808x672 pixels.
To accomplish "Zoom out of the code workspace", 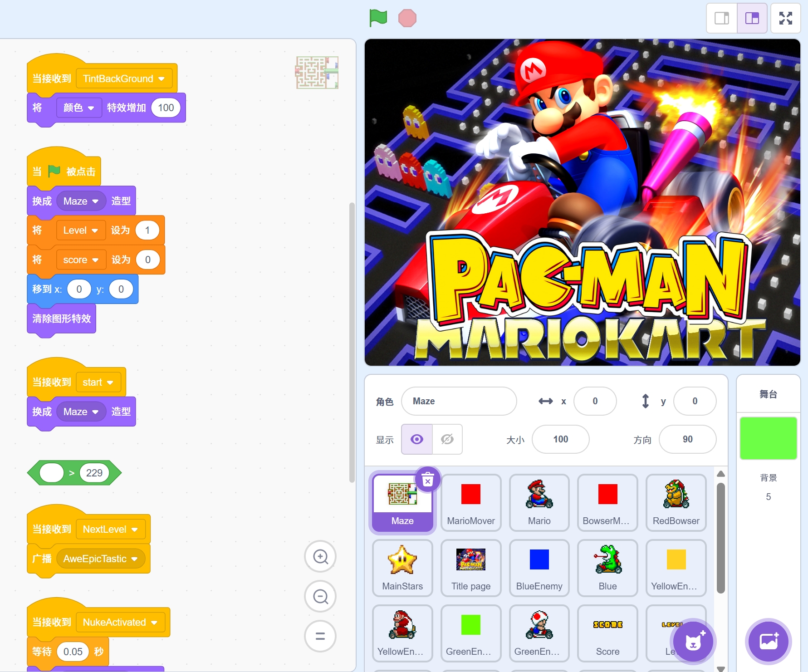I will click(x=320, y=596).
